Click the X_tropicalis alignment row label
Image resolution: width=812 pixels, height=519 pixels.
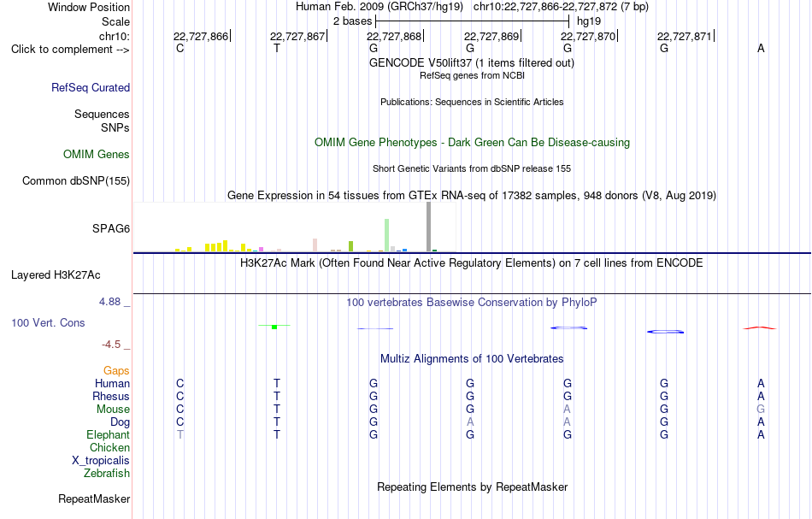(x=101, y=461)
